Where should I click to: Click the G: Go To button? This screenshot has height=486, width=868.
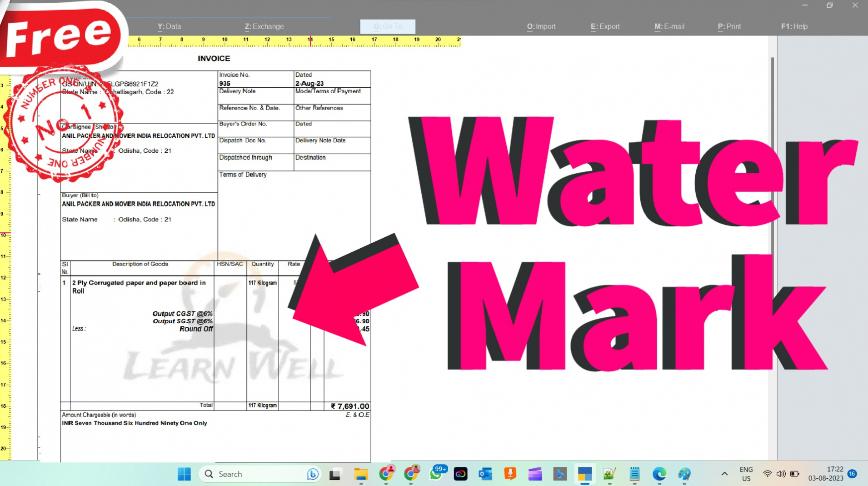pos(388,26)
